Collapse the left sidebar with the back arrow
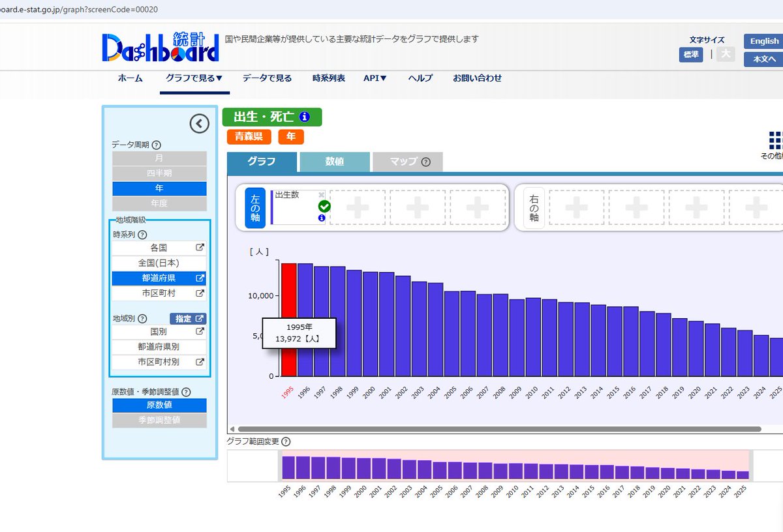This screenshot has width=783, height=532. click(199, 123)
